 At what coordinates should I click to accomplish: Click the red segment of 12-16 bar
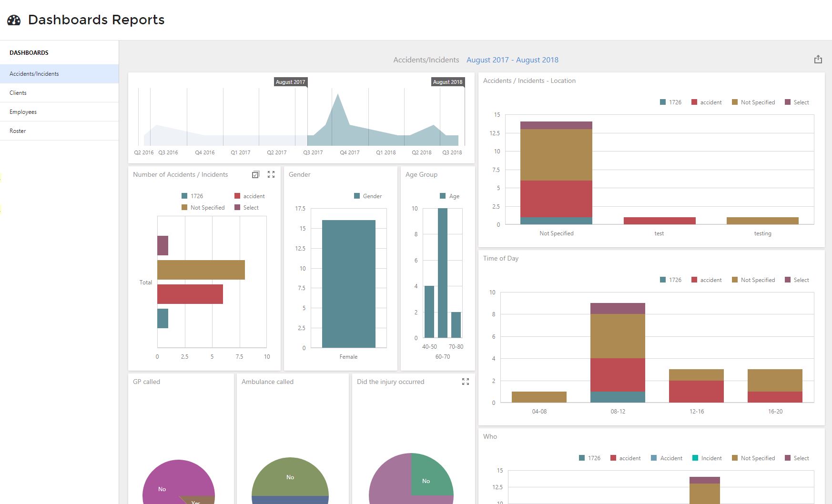point(696,392)
